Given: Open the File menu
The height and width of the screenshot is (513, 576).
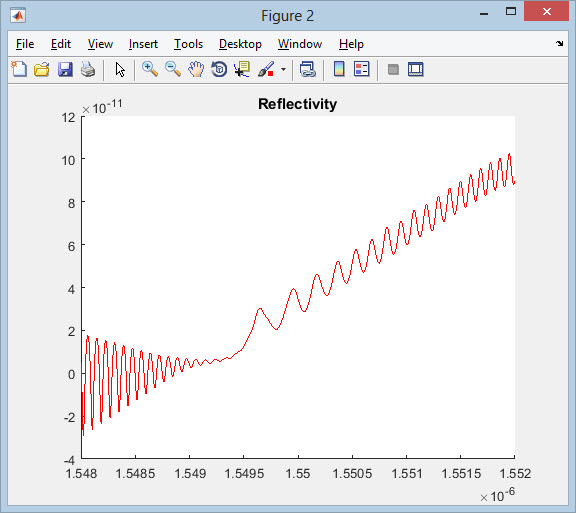Looking at the screenshot, I should pyautogui.click(x=25, y=44).
